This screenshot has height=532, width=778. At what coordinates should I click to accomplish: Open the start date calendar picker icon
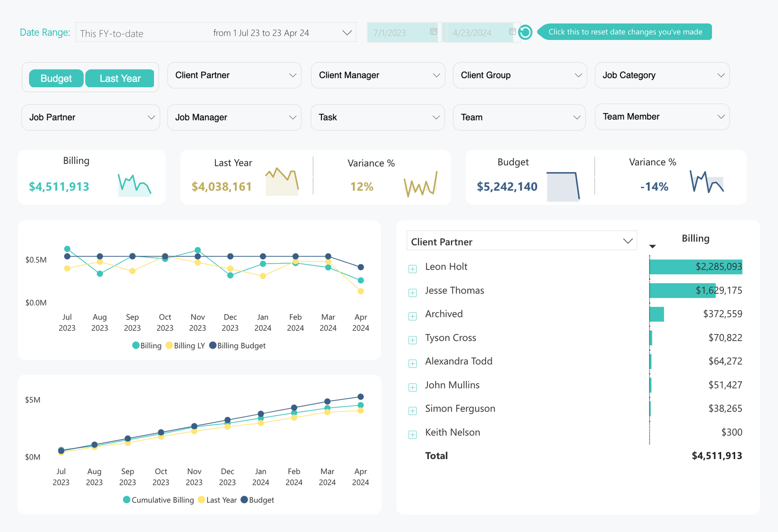[x=433, y=32]
